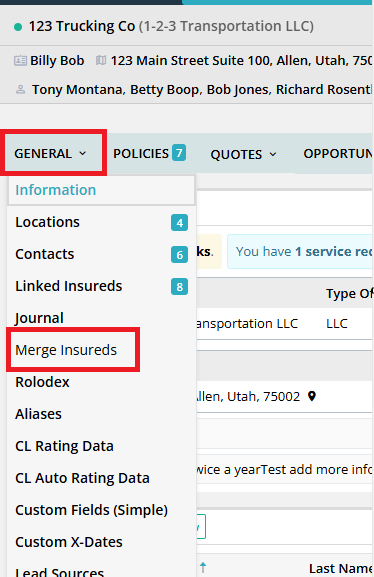
Task: Click the Linked Insureds badge 8
Action: [179, 287]
